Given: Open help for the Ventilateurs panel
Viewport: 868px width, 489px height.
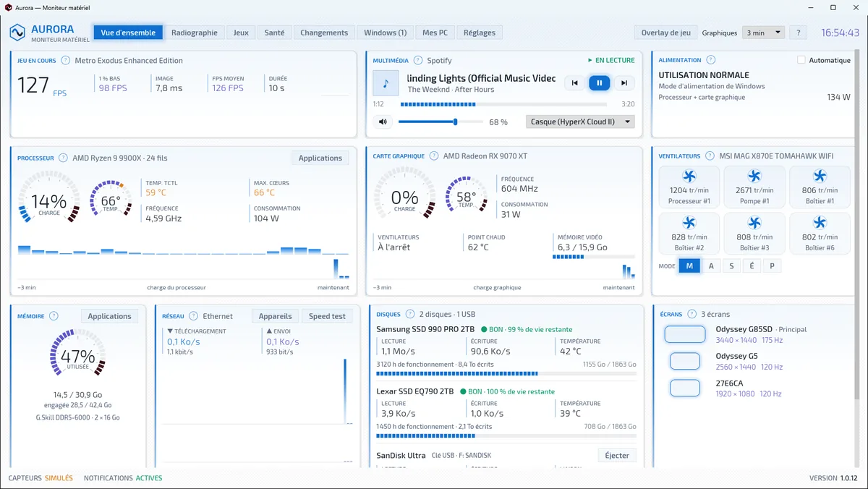Looking at the screenshot, I should coord(710,156).
